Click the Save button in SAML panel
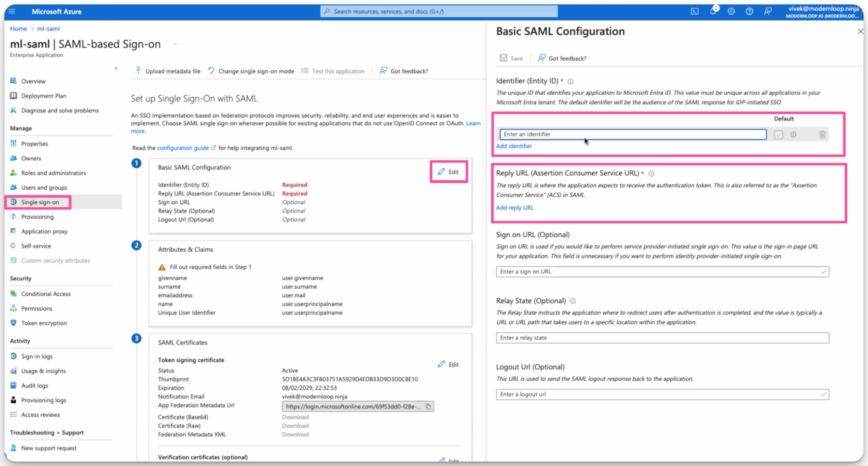Screen dimensions: 868x466 tap(511, 58)
